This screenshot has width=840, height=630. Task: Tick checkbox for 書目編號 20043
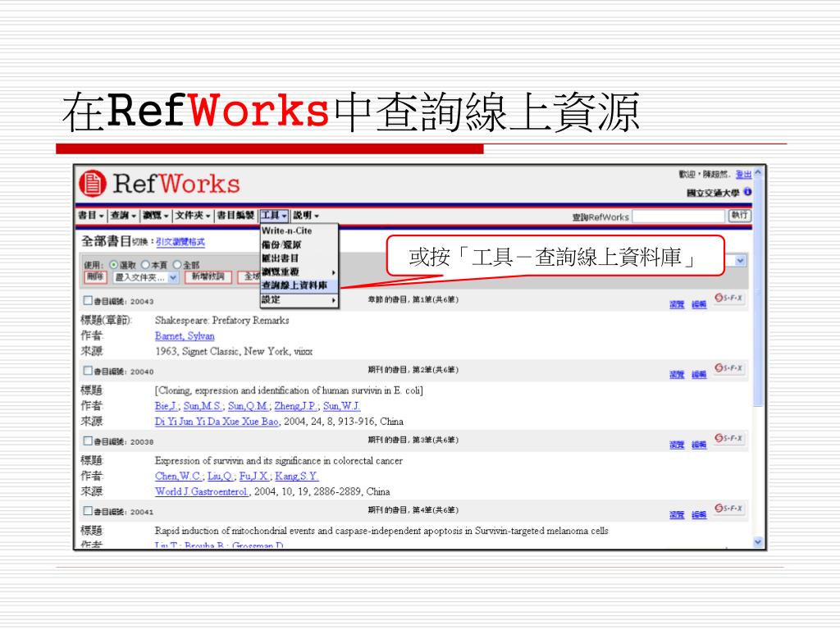pyautogui.click(x=88, y=300)
